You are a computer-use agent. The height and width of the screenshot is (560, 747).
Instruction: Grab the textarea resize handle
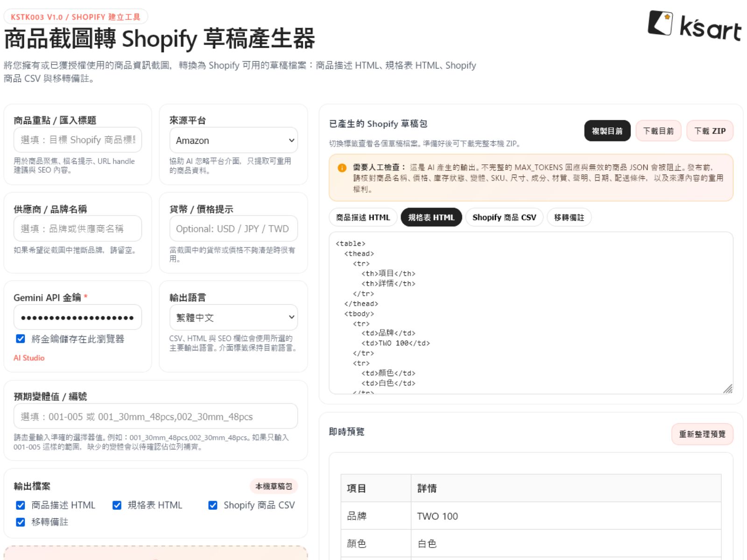coord(728,389)
